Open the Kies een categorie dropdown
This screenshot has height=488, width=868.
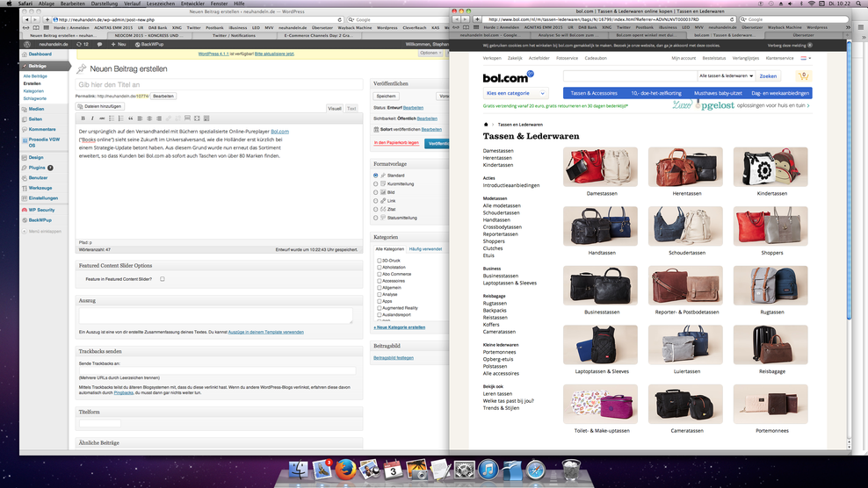point(516,93)
